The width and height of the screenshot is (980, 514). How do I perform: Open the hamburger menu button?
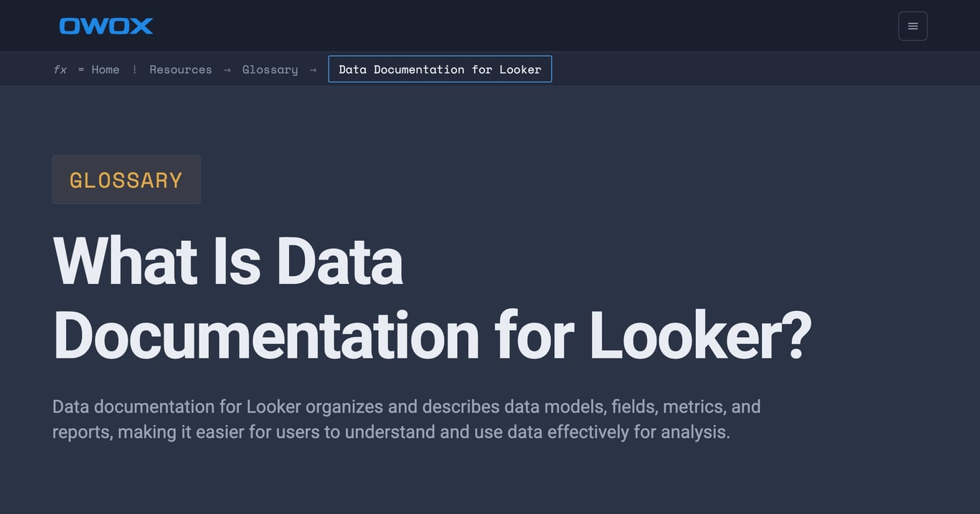point(913,26)
